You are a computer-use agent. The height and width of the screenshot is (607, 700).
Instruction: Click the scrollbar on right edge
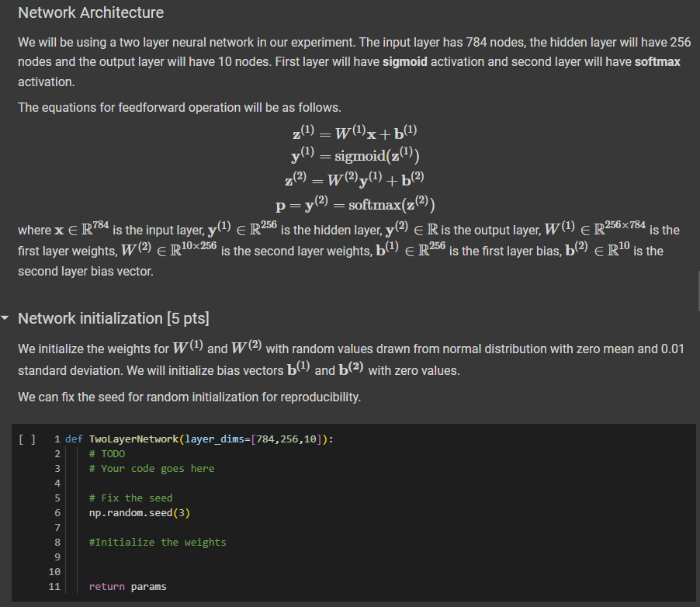click(x=698, y=292)
